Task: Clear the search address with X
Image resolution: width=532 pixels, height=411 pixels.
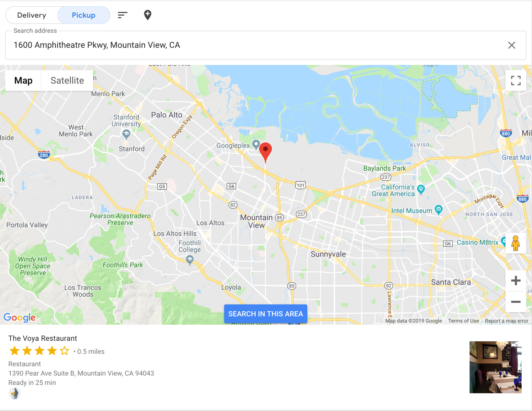Action: point(511,45)
